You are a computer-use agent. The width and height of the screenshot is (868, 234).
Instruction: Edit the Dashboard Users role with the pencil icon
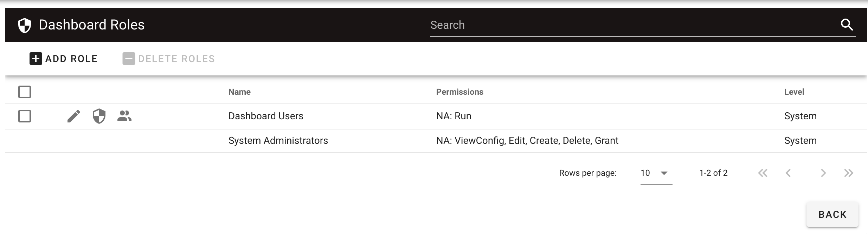point(74,116)
